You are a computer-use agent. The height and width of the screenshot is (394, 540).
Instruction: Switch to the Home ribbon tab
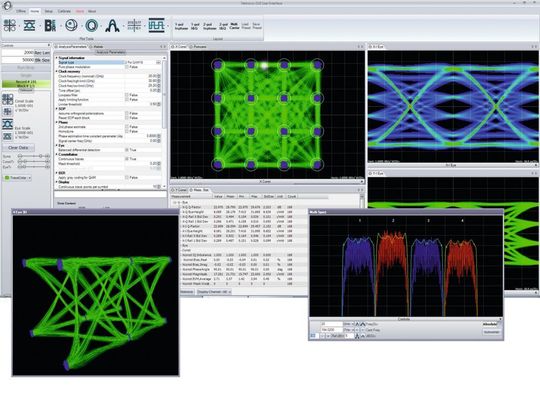point(35,11)
